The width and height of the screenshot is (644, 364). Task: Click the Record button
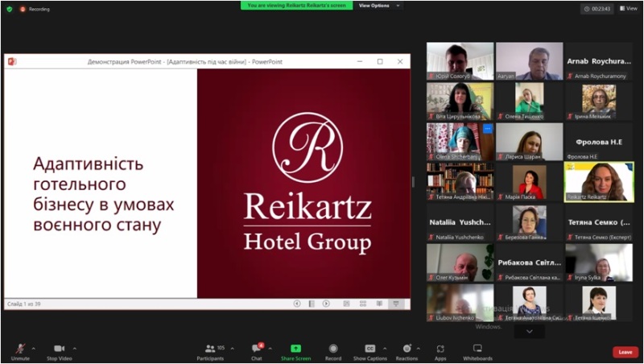[333, 350]
